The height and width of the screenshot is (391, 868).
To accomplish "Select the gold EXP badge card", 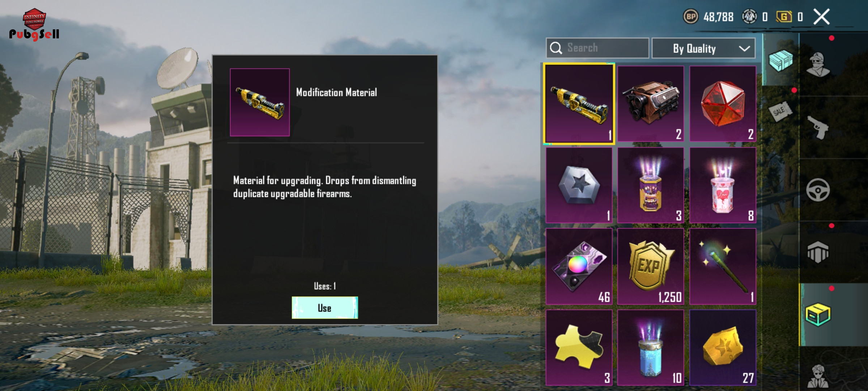I will pos(651,266).
